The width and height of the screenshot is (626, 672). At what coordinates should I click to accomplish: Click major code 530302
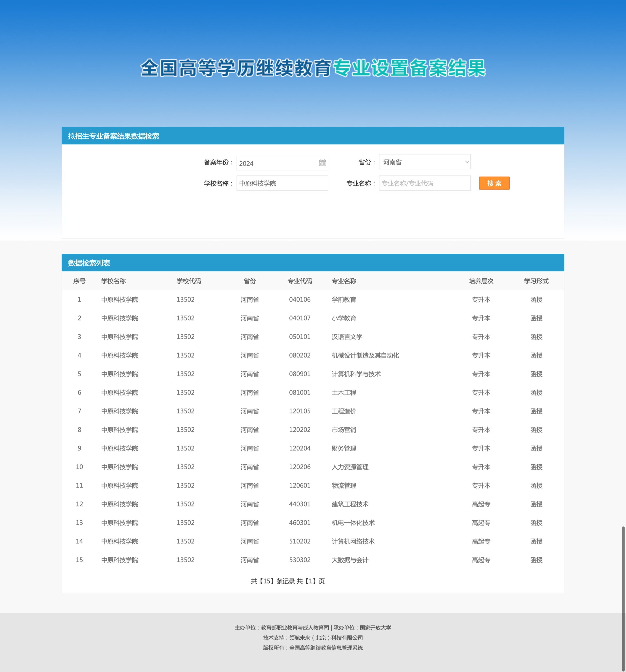coord(300,560)
